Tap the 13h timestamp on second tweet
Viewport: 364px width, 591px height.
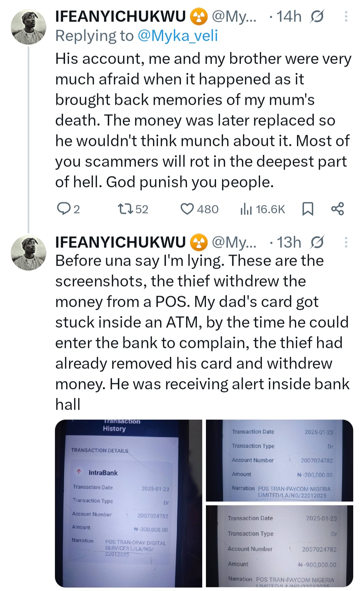pos(289,242)
